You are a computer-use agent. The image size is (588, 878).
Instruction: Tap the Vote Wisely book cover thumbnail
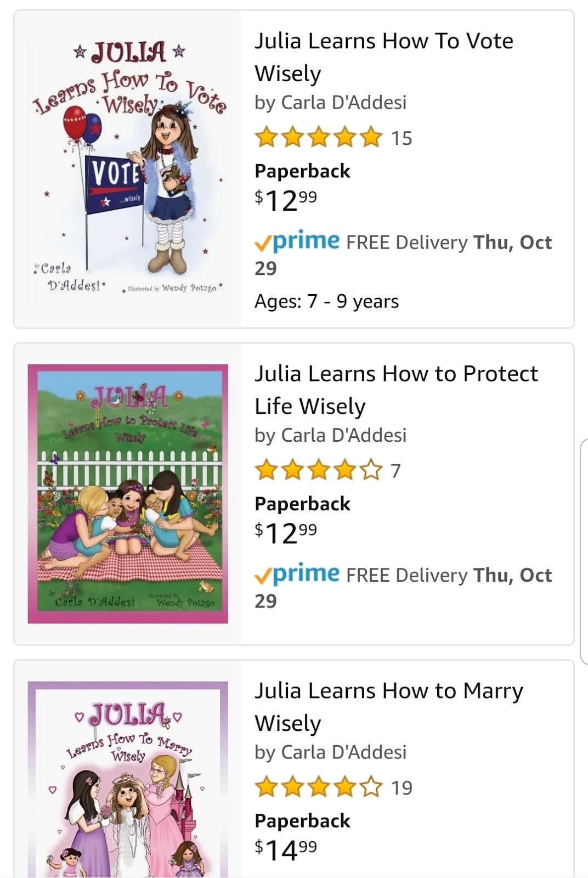pyautogui.click(x=128, y=169)
